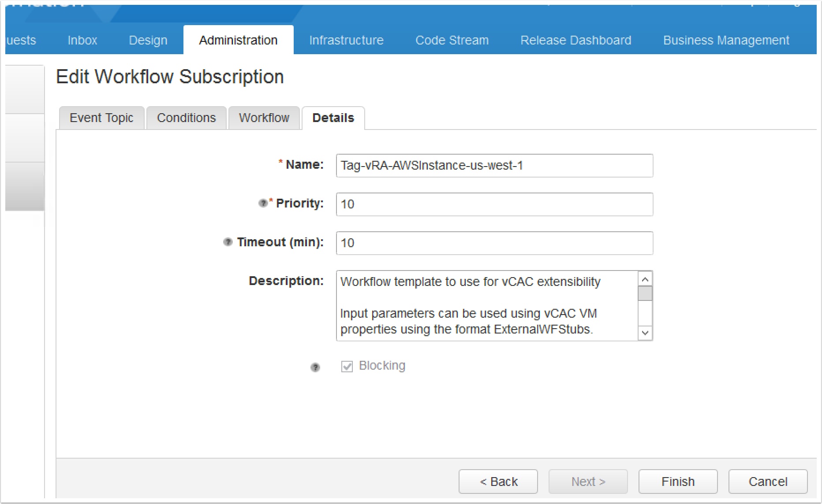
Task: Click the help icon beside Blocking
Action: pos(315,367)
